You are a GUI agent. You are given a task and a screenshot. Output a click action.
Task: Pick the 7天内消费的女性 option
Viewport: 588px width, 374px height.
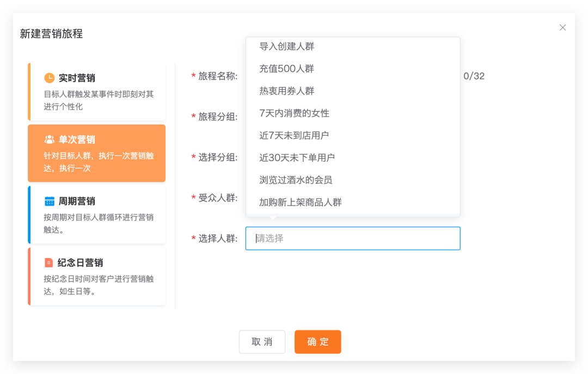pyautogui.click(x=295, y=113)
